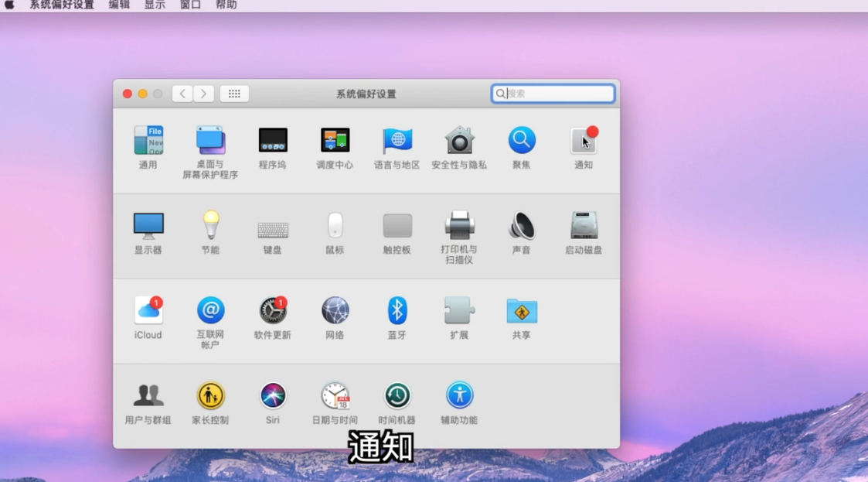The width and height of the screenshot is (868, 482).
Task: Open the 聚焦 (Spotlight) pane
Action: [522, 141]
